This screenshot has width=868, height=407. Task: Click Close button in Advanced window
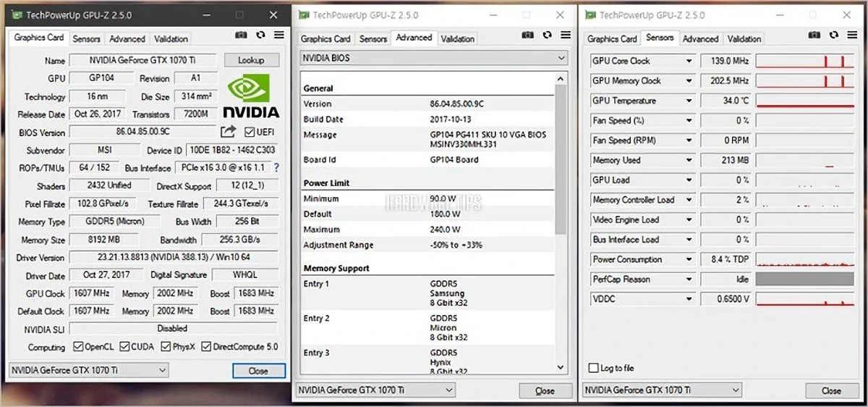point(545,391)
